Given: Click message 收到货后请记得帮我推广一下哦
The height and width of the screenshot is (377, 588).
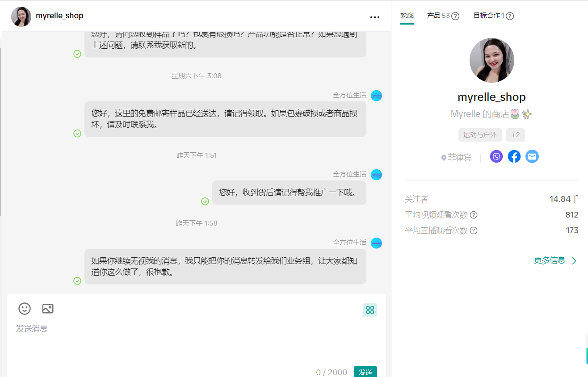Looking at the screenshot, I should pos(289,193).
